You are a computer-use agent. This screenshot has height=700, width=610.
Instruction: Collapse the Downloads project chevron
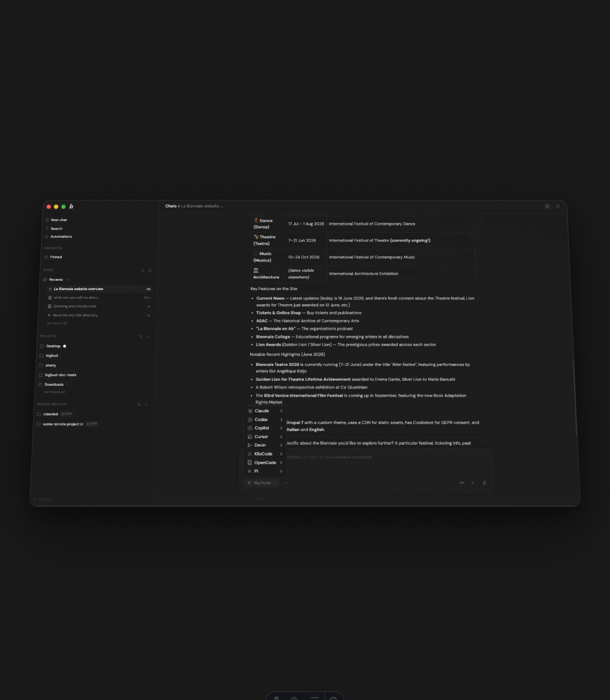[67, 385]
